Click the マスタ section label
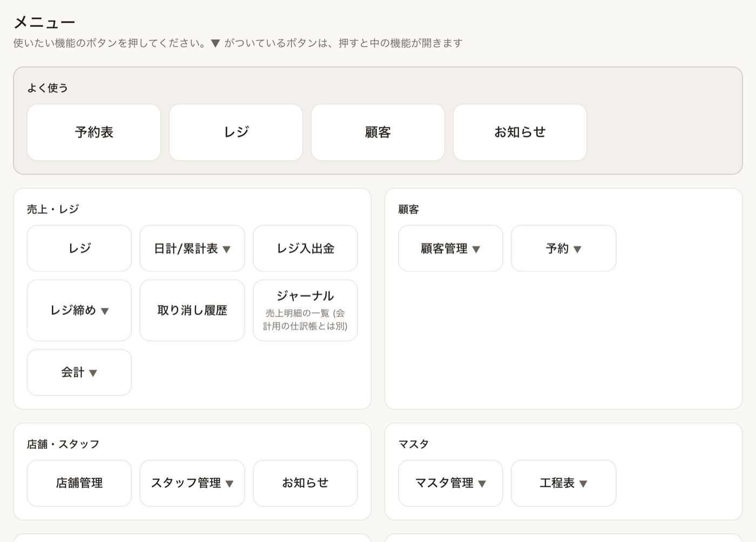This screenshot has width=756, height=542. tap(414, 444)
